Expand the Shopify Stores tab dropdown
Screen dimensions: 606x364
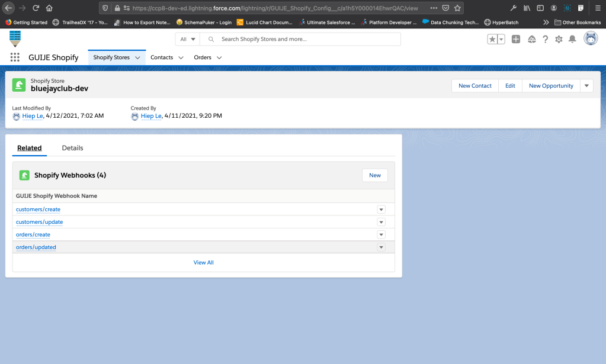pyautogui.click(x=137, y=58)
